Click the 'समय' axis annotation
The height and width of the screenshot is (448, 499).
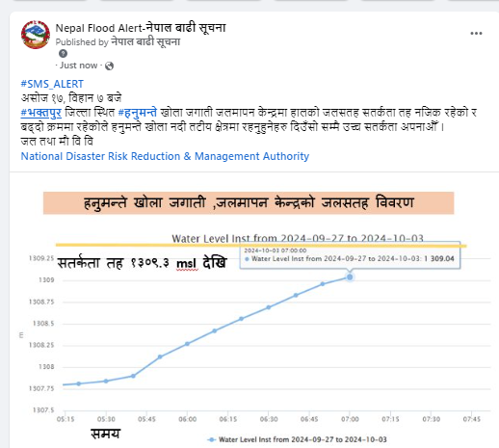pos(105,434)
